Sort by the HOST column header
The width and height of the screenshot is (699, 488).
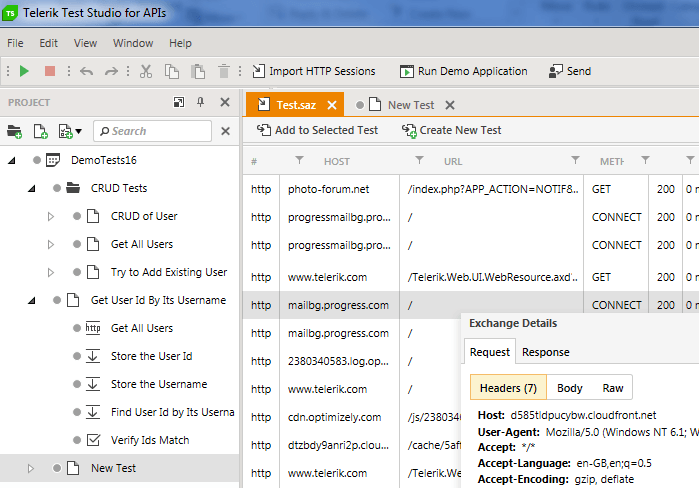(x=337, y=161)
